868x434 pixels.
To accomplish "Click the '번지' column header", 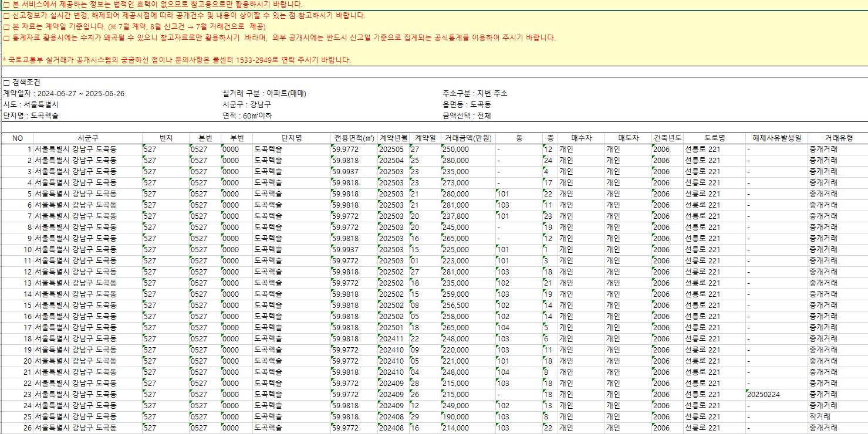I will (166, 138).
